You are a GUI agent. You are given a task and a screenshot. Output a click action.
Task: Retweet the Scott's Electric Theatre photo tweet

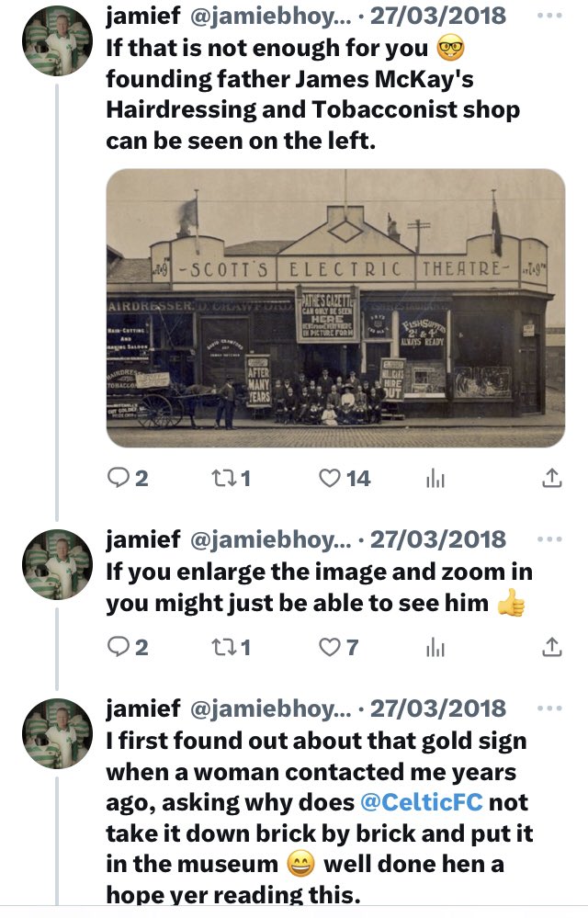[x=231, y=479]
